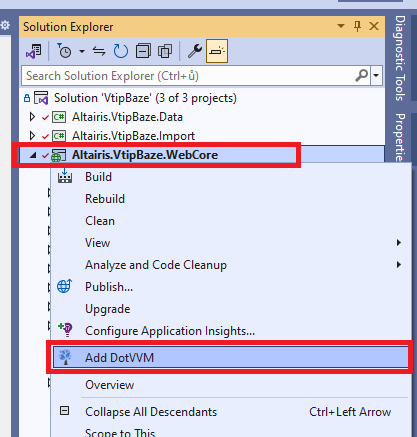Click the Pending Changes Filter clock icon
417x437 pixels.
point(64,51)
